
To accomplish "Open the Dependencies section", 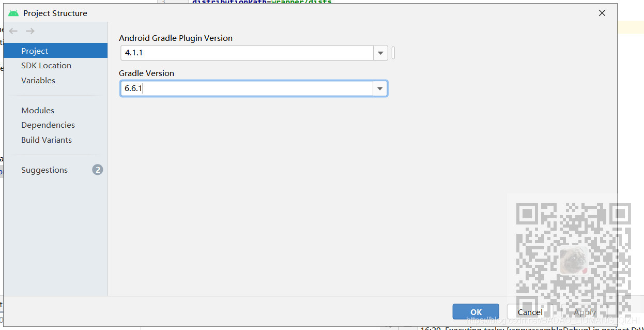I will pos(48,125).
